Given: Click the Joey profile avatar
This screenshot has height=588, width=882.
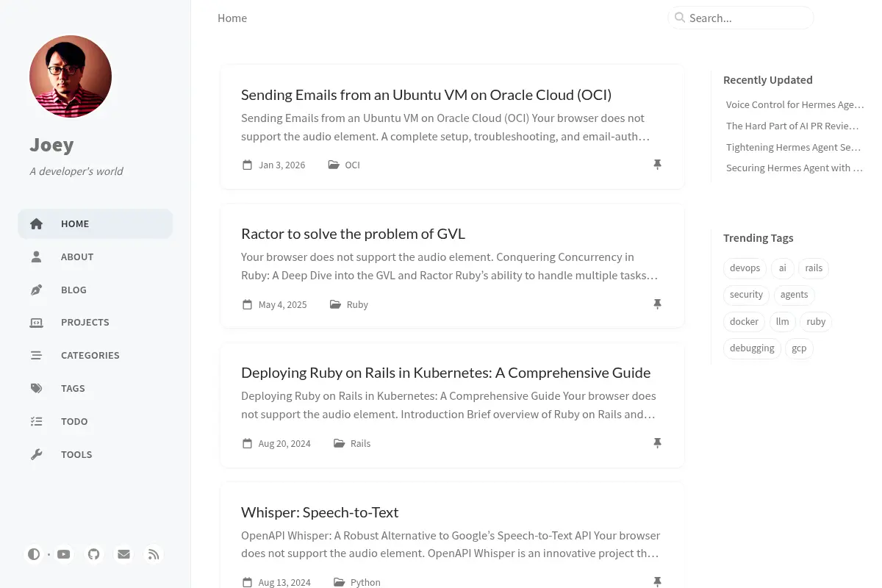Looking at the screenshot, I should [71, 76].
